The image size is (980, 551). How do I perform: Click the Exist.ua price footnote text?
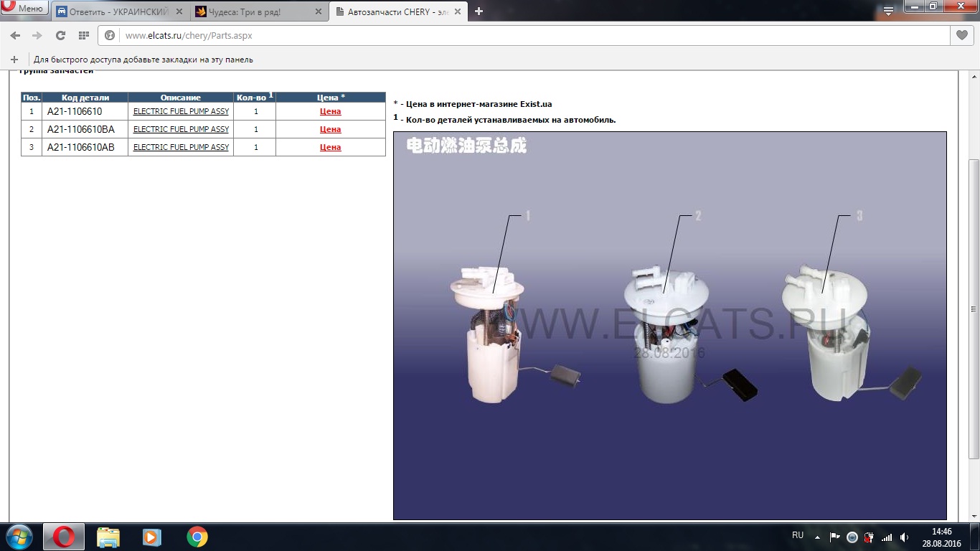click(x=473, y=104)
